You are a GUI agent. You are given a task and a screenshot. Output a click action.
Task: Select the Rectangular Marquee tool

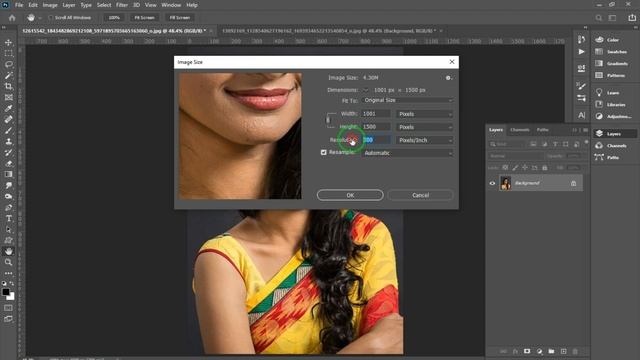tap(9, 53)
